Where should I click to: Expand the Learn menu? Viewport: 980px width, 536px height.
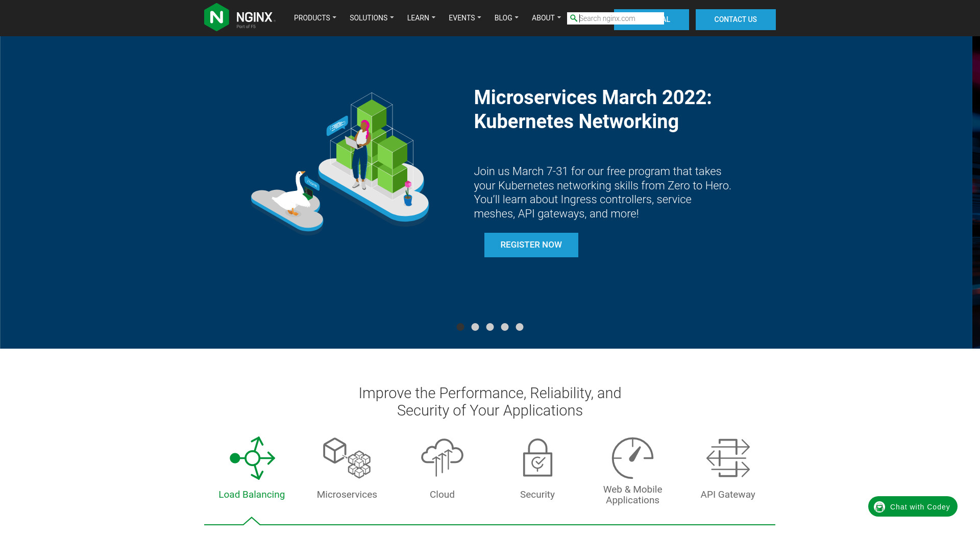[x=421, y=18]
